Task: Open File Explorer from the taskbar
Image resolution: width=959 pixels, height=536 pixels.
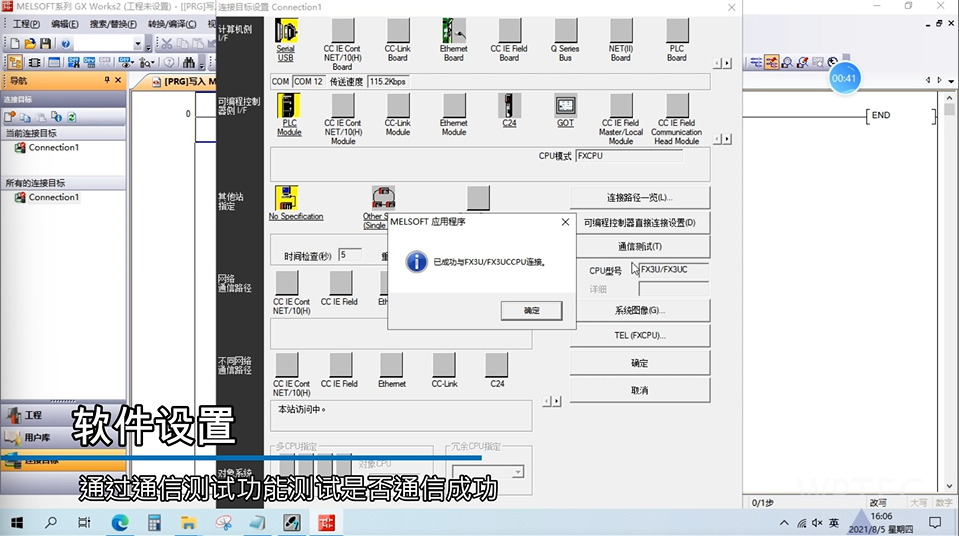Action: tap(188, 523)
